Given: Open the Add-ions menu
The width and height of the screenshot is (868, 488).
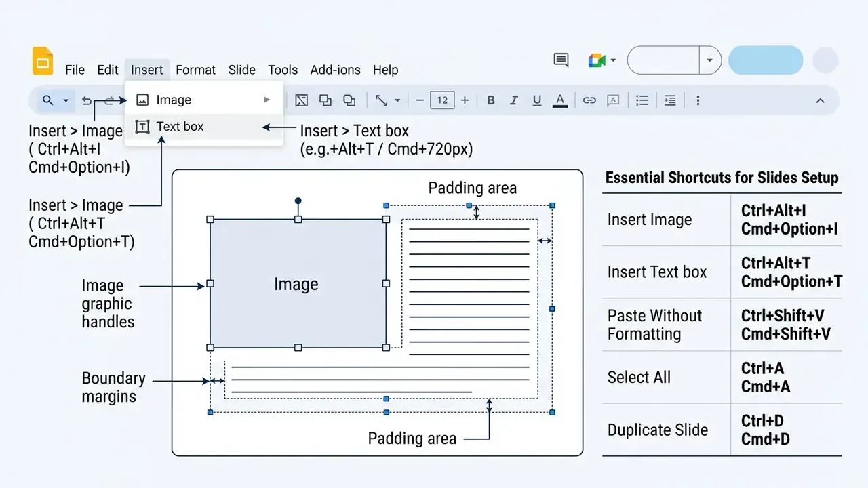Looking at the screenshot, I should pyautogui.click(x=335, y=70).
